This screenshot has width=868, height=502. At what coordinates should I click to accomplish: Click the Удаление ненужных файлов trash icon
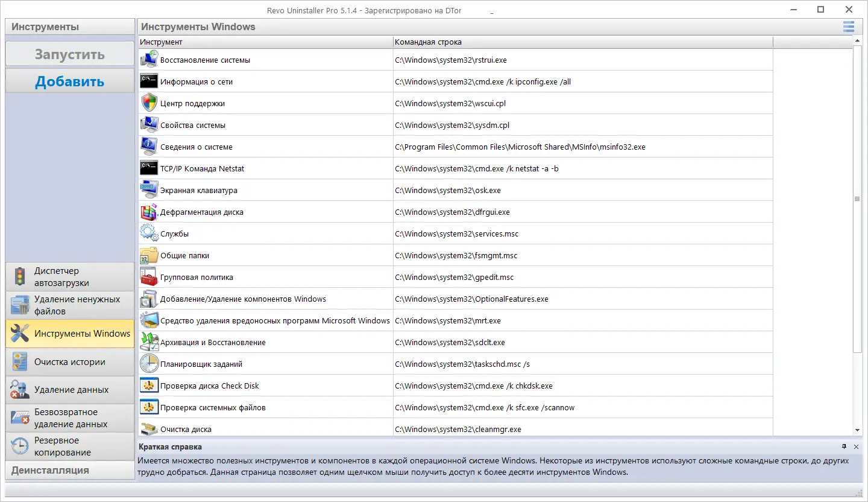tap(20, 305)
